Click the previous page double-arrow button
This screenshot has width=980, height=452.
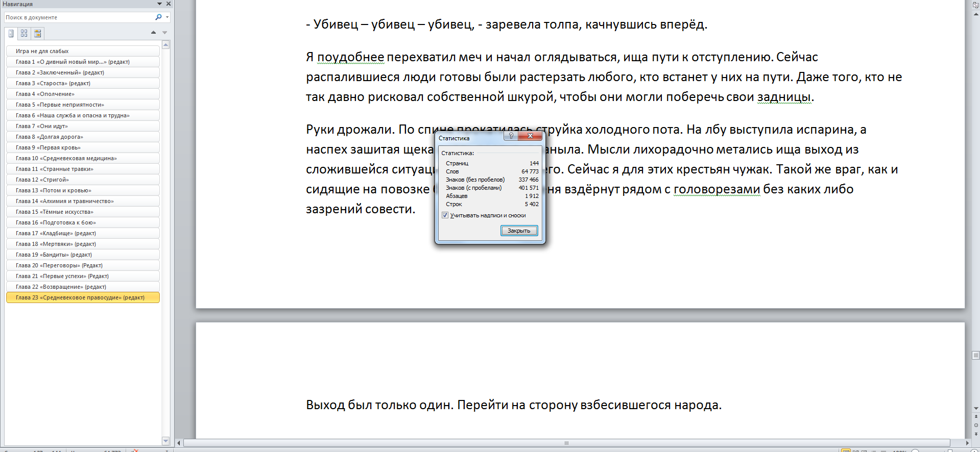[x=976, y=417]
